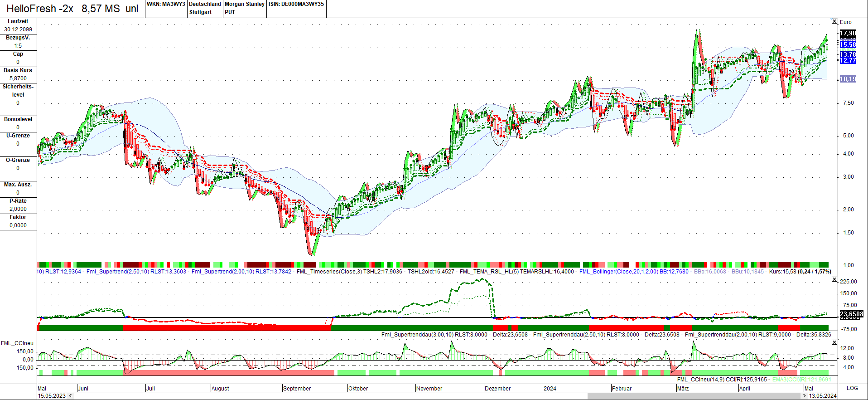Click the 'Februar' month label
This screenshot has width=868, height=400.
click(x=622, y=389)
